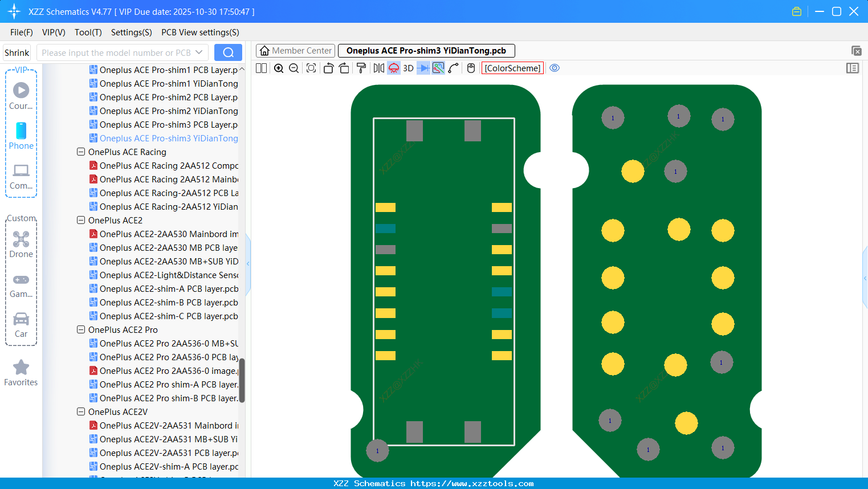Click the mouse settings icon
Screen dimensions: 868x489
(471, 68)
